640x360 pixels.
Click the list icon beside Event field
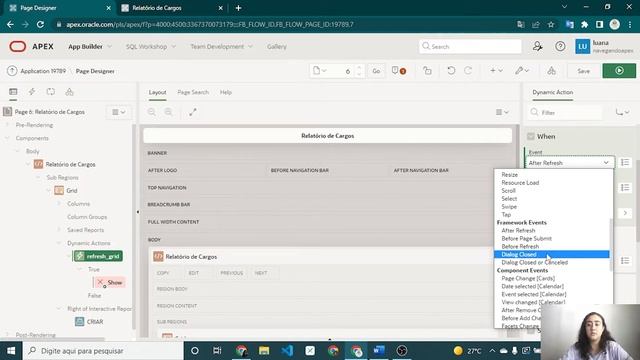625,162
